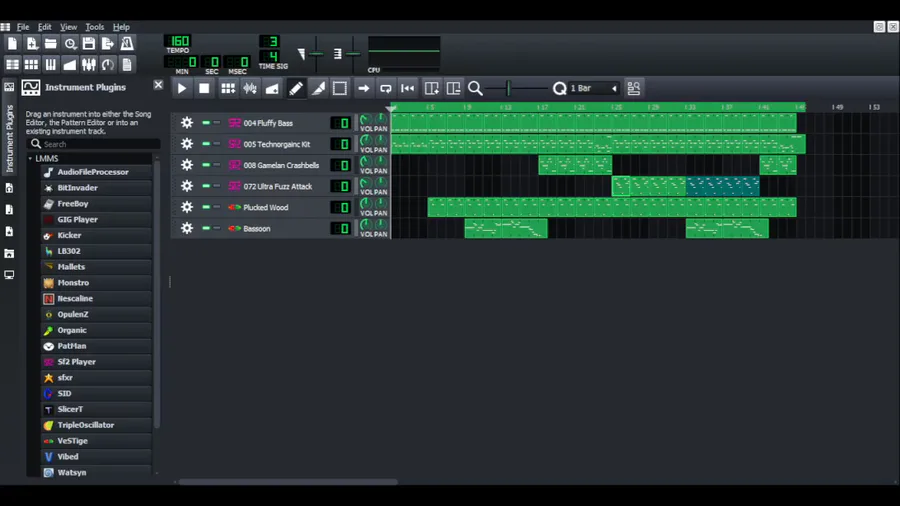The image size is (900, 506).
Task: Select the TripleOscillator plugin
Action: click(96, 425)
